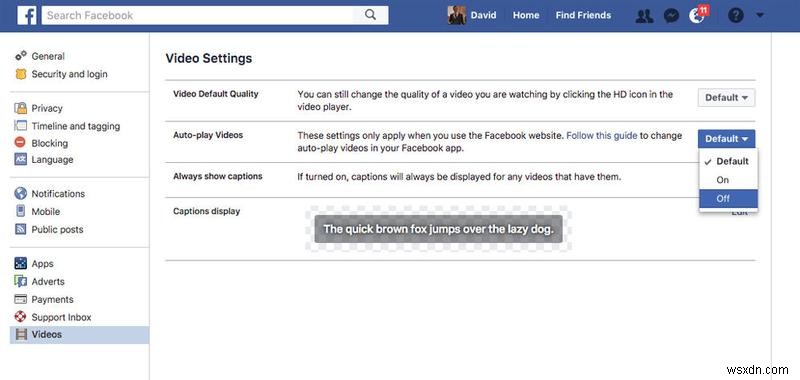The image size is (800, 380).
Task: Open General settings section
Action: pyautogui.click(x=48, y=56)
